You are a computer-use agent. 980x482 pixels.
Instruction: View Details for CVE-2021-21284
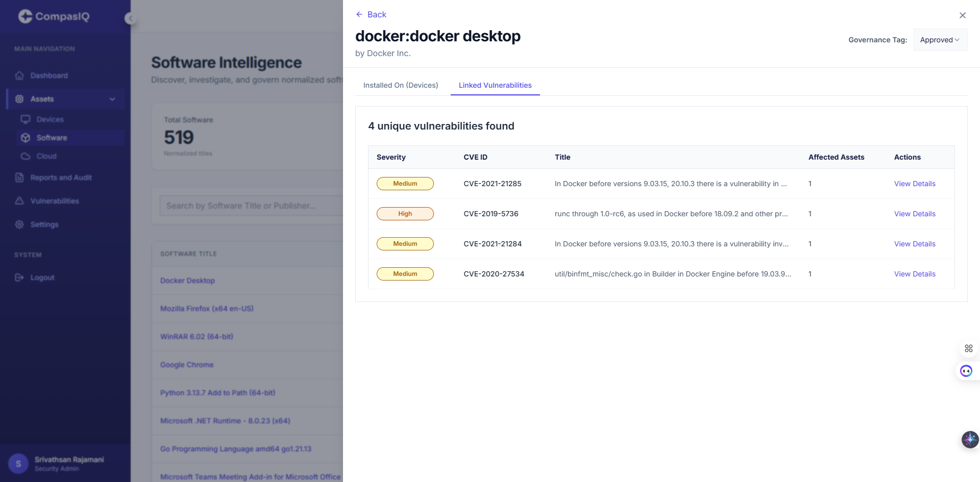pos(915,244)
